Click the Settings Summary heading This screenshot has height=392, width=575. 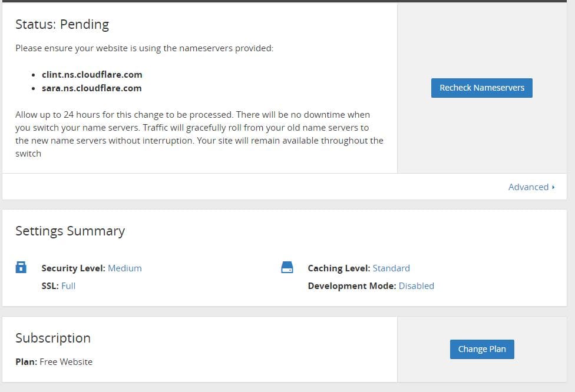pos(70,231)
